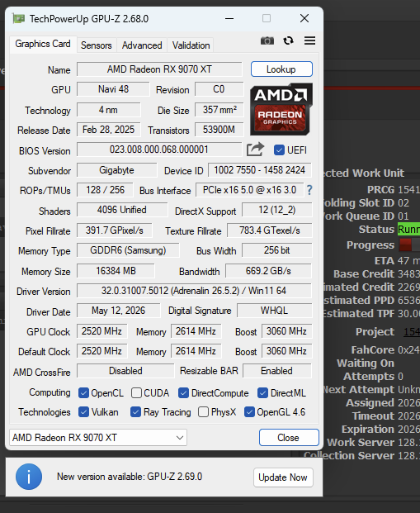Toggle the Ray Tracing checkbox
Viewport: 420px width, 513px height.
[135, 412]
